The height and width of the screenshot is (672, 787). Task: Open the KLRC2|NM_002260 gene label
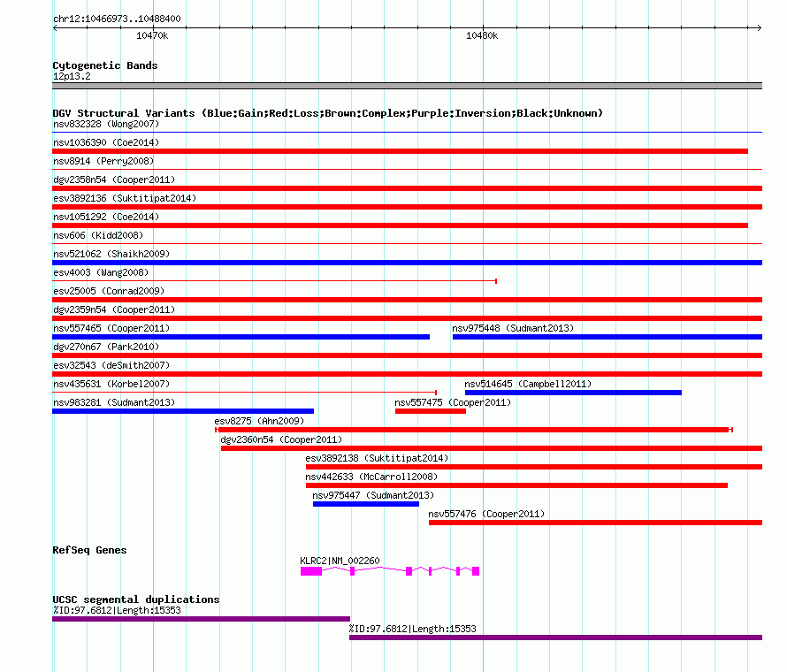point(340,561)
